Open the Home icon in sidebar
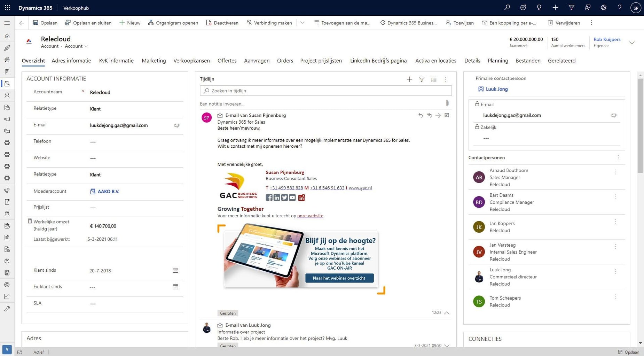This screenshot has height=356, width=644. click(7, 36)
